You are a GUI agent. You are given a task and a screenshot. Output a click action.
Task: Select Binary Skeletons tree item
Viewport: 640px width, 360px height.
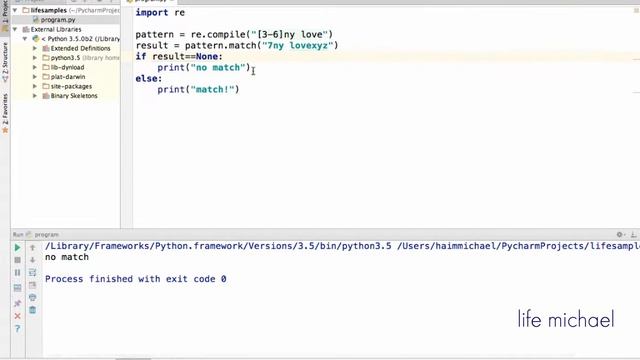coord(74,96)
